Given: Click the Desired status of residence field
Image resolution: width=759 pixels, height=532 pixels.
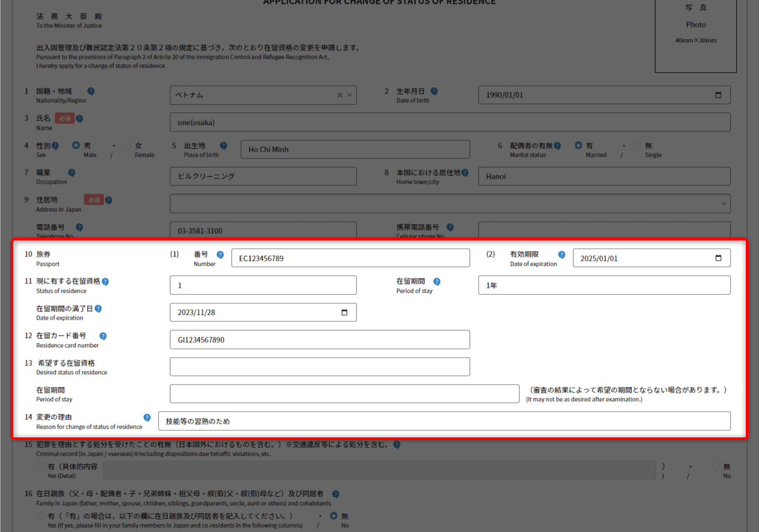Looking at the screenshot, I should (320, 367).
